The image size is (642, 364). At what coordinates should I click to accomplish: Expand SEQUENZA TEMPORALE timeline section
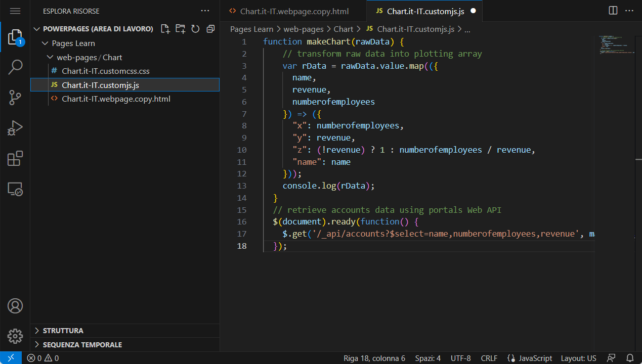(82, 345)
